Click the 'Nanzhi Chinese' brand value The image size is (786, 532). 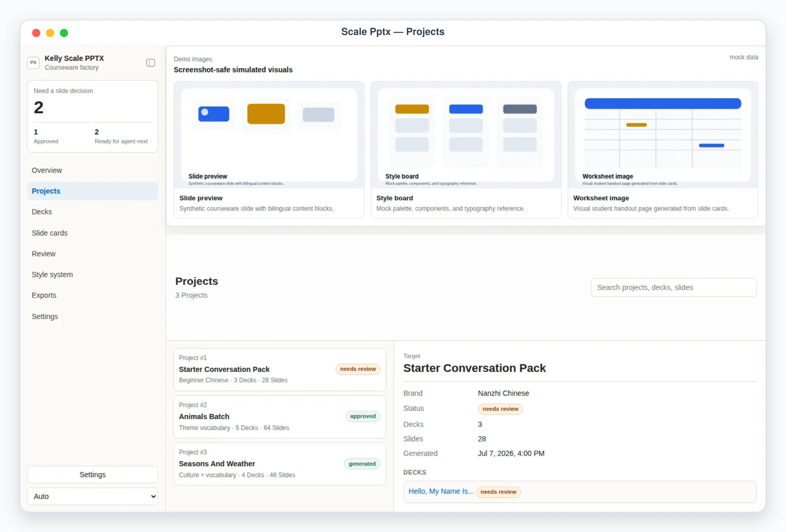point(503,393)
